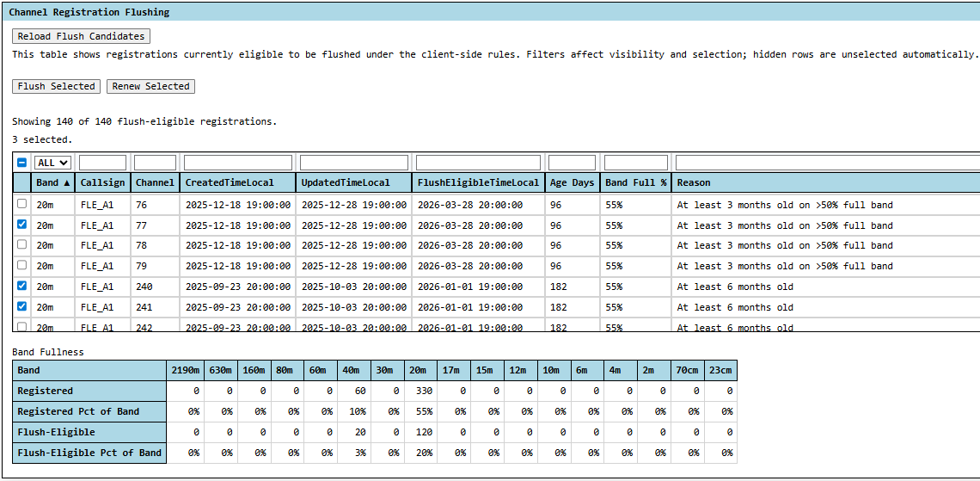Click the Channel filter input field

tap(155, 163)
